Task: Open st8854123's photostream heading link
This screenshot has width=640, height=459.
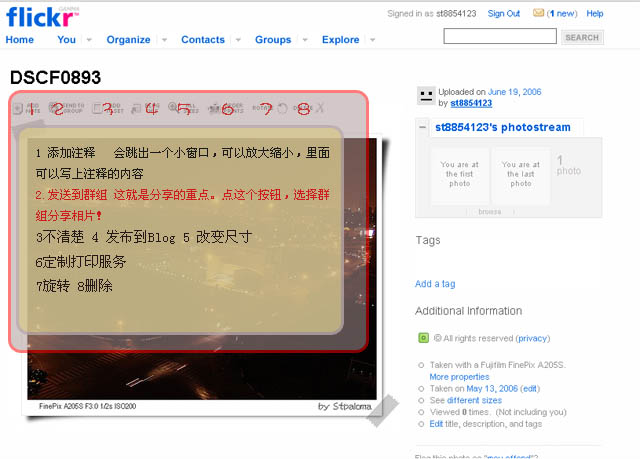Action: pos(502,127)
